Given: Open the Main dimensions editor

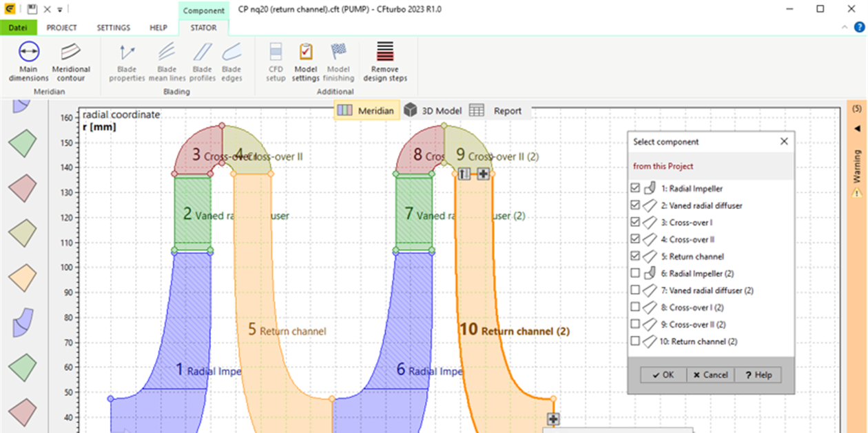Looking at the screenshot, I should (28, 61).
